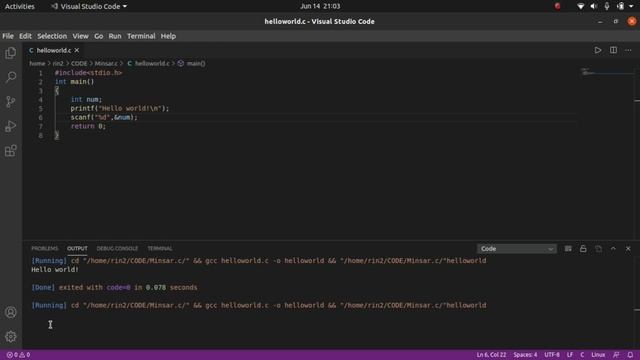Open the View menu

point(80,36)
